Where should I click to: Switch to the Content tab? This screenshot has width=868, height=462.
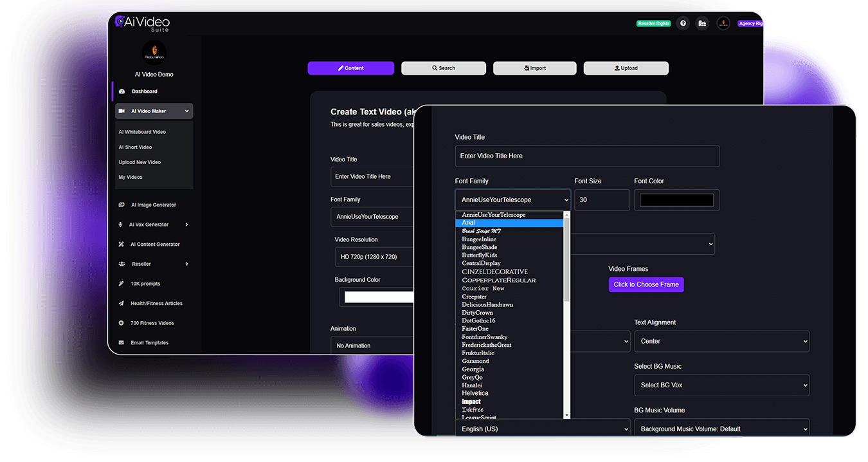pyautogui.click(x=350, y=68)
